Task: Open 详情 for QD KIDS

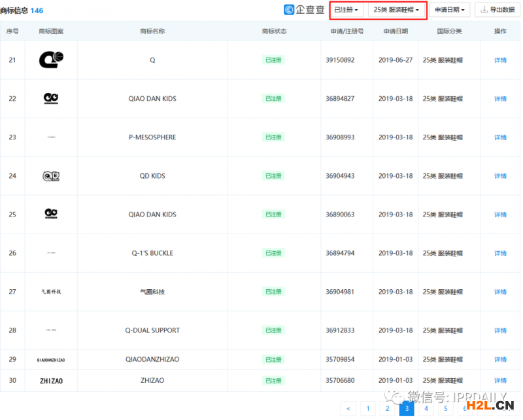Action: point(500,176)
